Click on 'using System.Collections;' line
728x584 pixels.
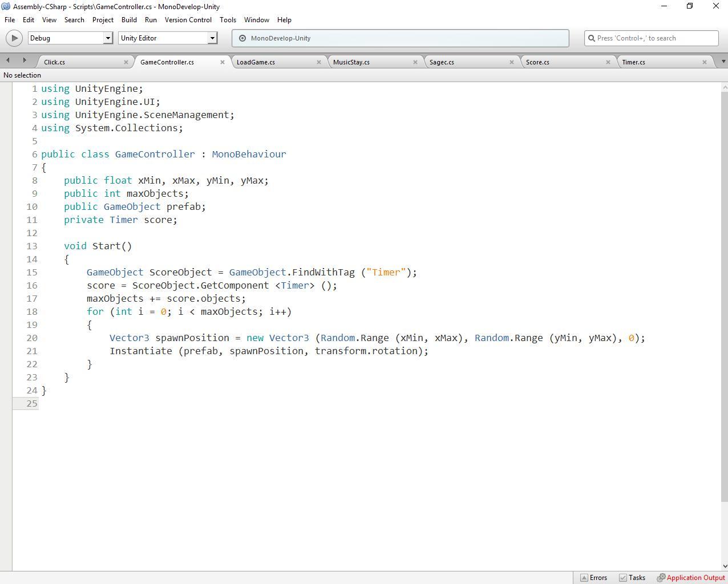112,128
